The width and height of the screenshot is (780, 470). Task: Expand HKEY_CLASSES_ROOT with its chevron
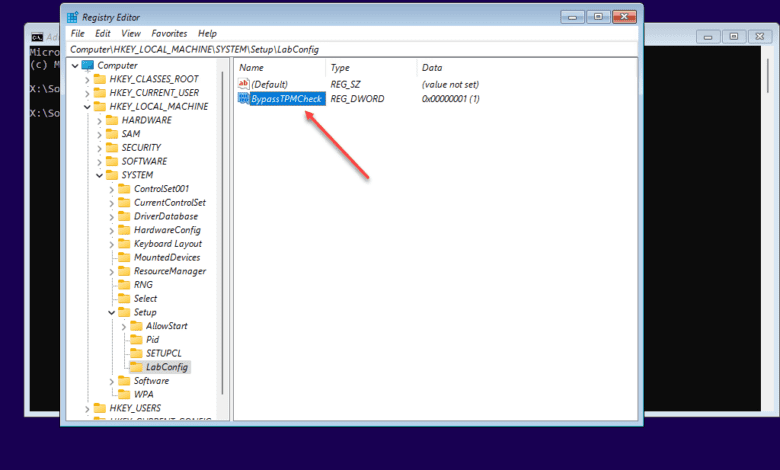coord(87,79)
